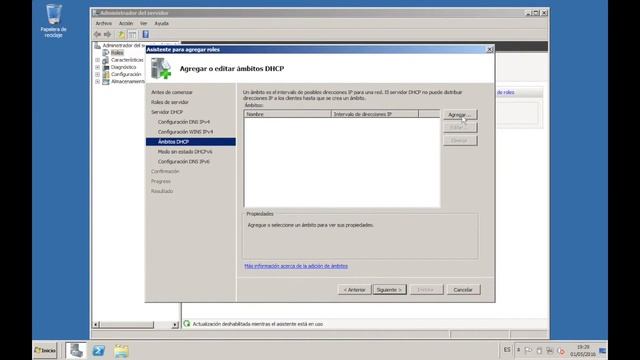The height and width of the screenshot is (360, 640).
Task: Go to Servidor DHCP wizard step
Action: point(167,112)
